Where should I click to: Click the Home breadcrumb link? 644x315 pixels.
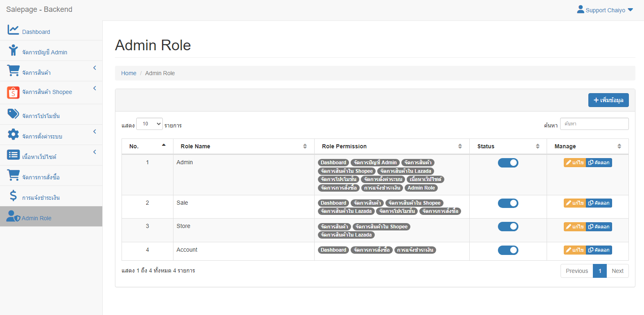128,73
